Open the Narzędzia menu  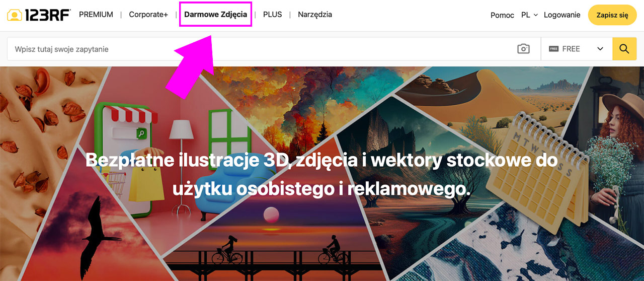(315, 15)
